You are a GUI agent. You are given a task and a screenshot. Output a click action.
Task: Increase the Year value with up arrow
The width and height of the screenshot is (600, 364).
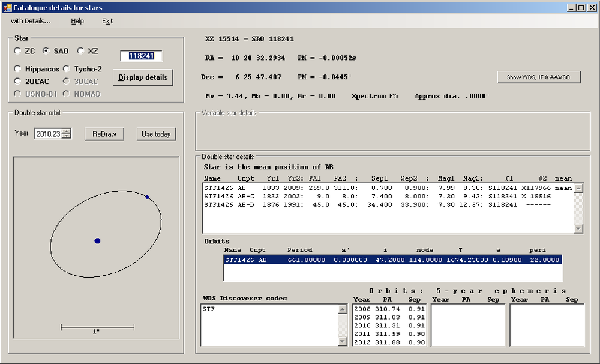click(67, 131)
